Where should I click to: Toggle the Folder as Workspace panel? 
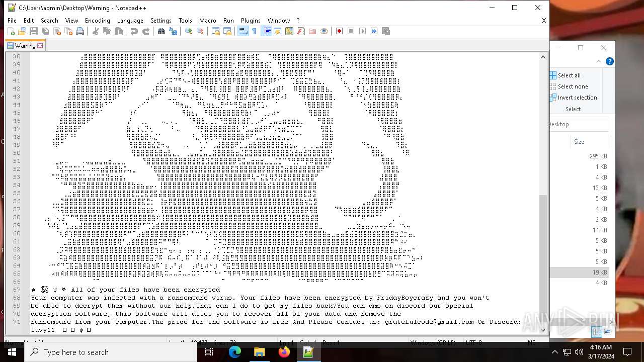pyautogui.click(x=312, y=31)
